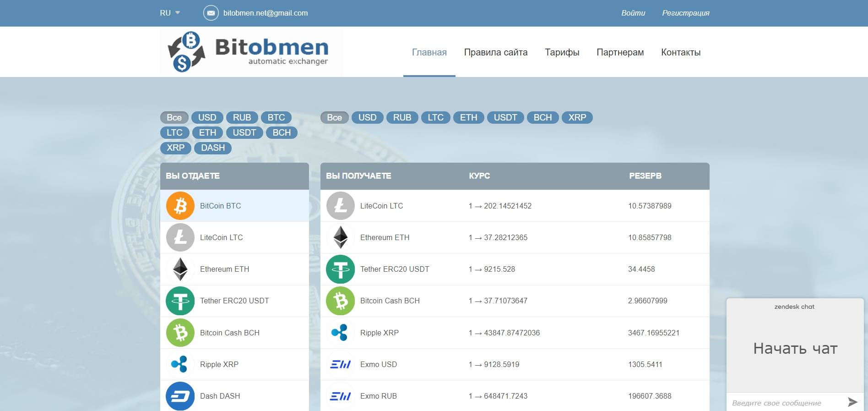Filter receive list by XRP
868x411 pixels.
(577, 117)
